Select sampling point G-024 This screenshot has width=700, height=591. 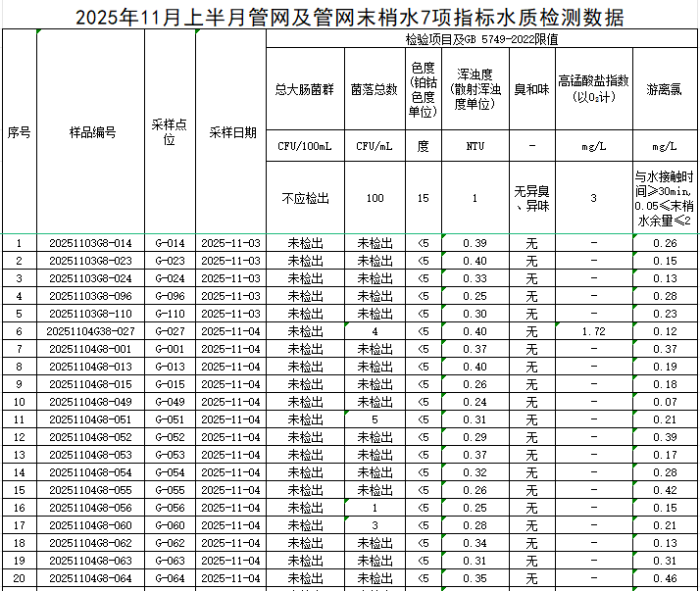(x=170, y=278)
